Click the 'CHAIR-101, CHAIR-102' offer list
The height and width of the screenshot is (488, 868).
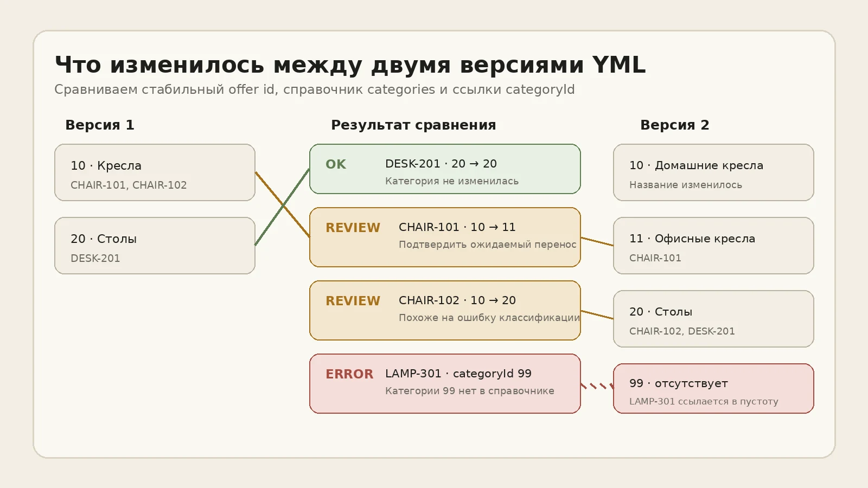pos(129,185)
